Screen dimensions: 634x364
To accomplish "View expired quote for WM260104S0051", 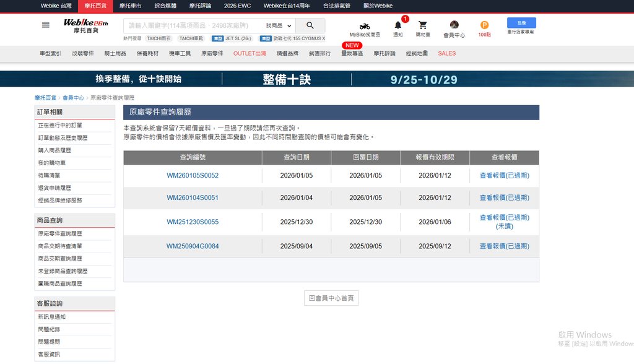I will [504, 197].
